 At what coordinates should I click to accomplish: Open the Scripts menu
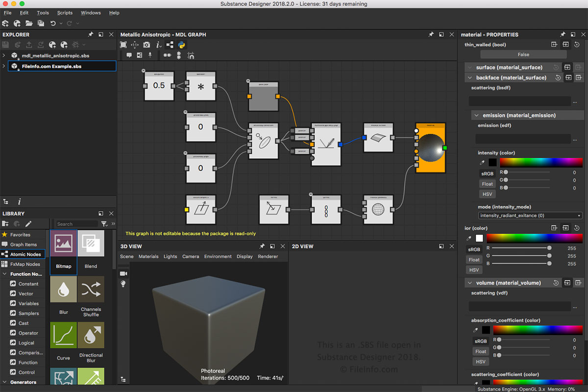65,13
